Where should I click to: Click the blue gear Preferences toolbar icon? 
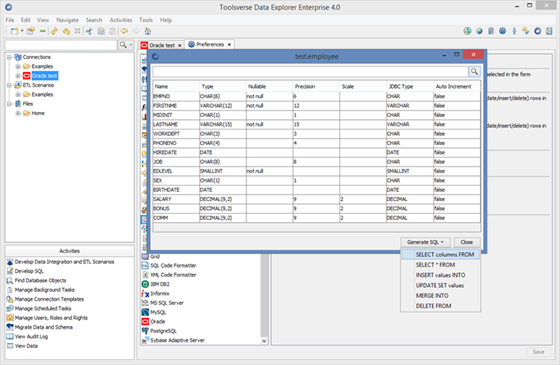point(502,31)
